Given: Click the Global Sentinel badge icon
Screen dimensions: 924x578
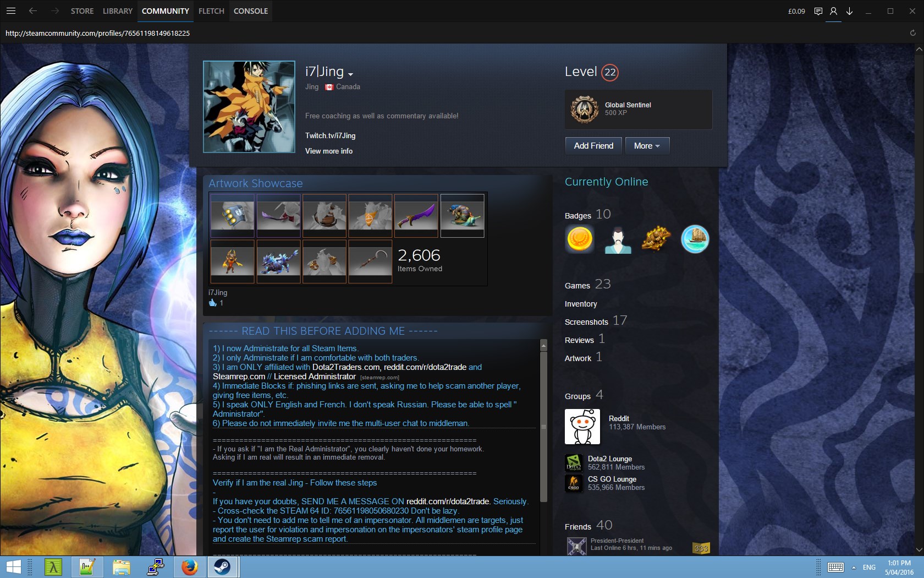Looking at the screenshot, I should 584,109.
